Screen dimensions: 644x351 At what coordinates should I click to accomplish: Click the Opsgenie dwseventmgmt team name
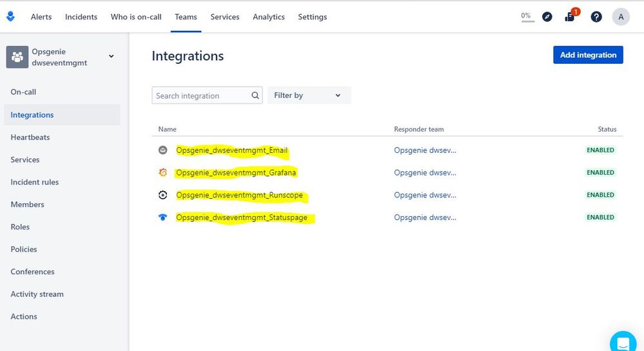pyautogui.click(x=59, y=57)
